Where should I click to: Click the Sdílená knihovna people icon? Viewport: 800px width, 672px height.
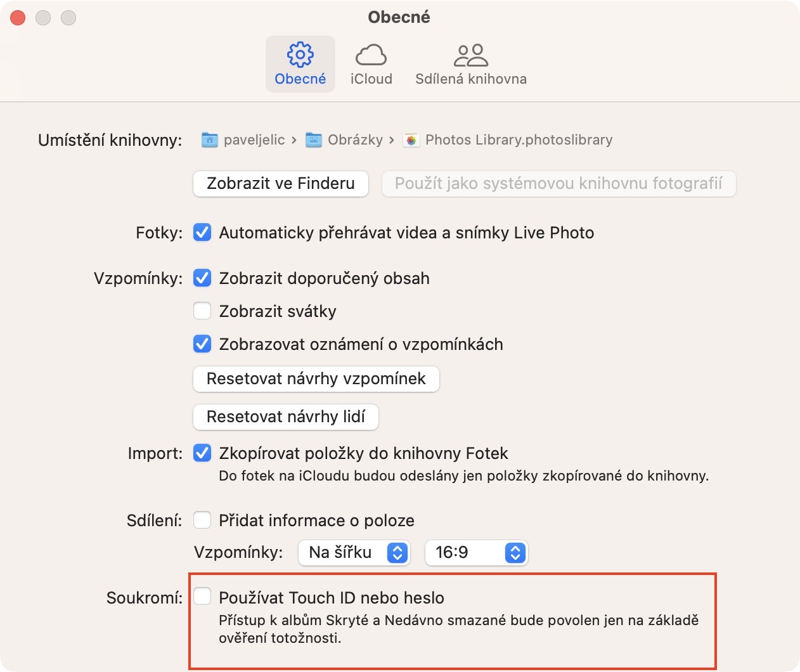(x=470, y=55)
